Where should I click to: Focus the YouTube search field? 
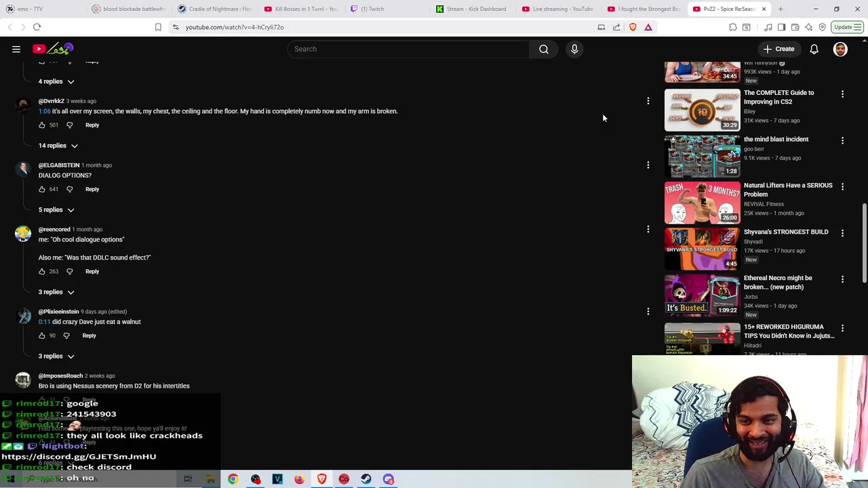tap(408, 49)
